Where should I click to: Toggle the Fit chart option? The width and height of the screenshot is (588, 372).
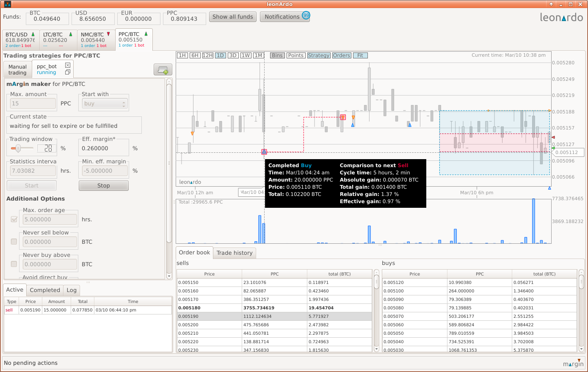click(x=360, y=55)
